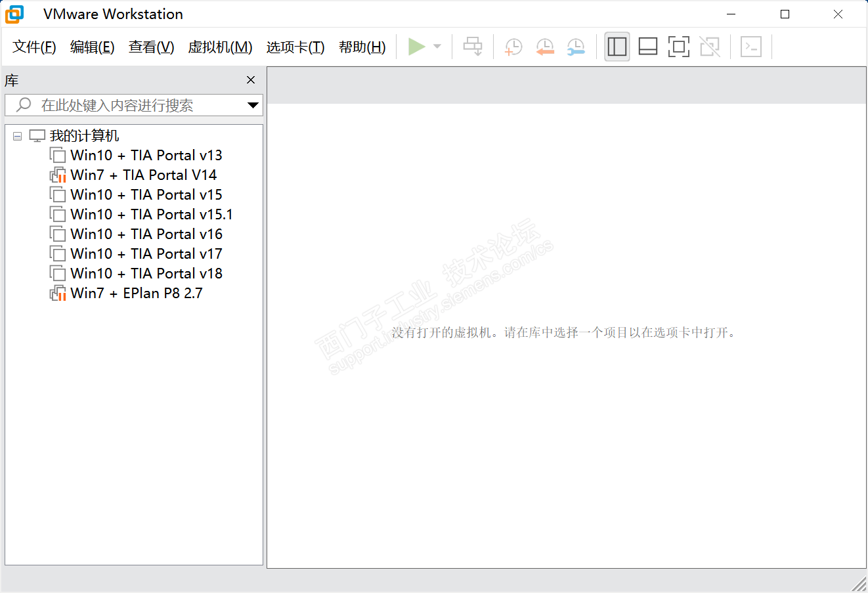Open the power options dropdown arrow beside play
This screenshot has width=868, height=593.
click(437, 47)
